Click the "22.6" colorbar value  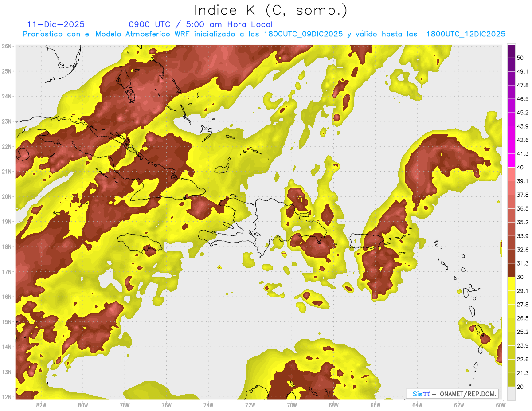click(x=523, y=360)
